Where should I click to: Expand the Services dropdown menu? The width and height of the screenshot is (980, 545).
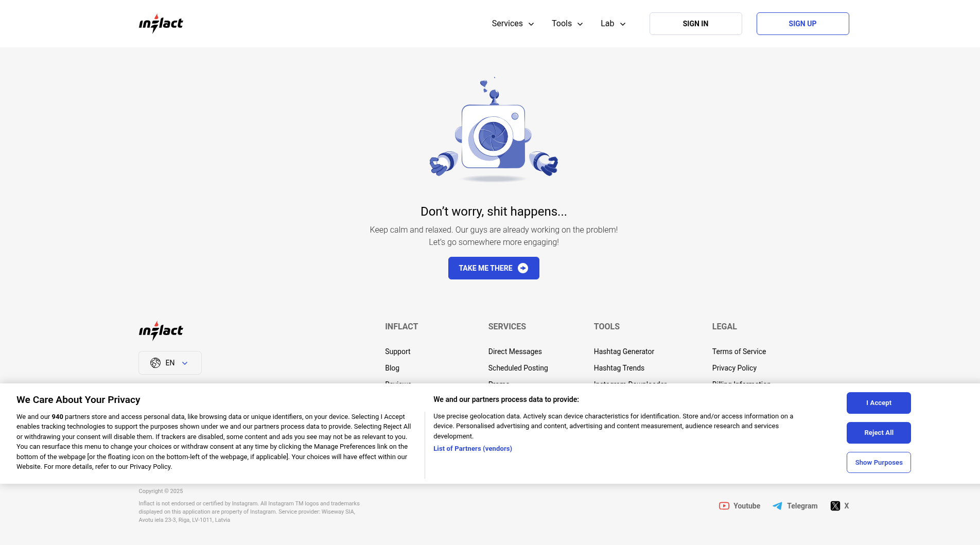[x=513, y=24]
